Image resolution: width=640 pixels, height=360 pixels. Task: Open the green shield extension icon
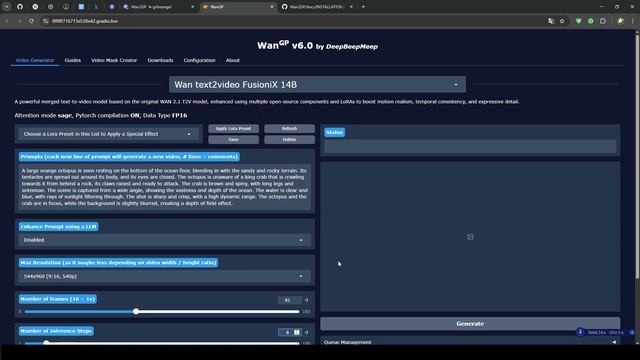pos(578,21)
